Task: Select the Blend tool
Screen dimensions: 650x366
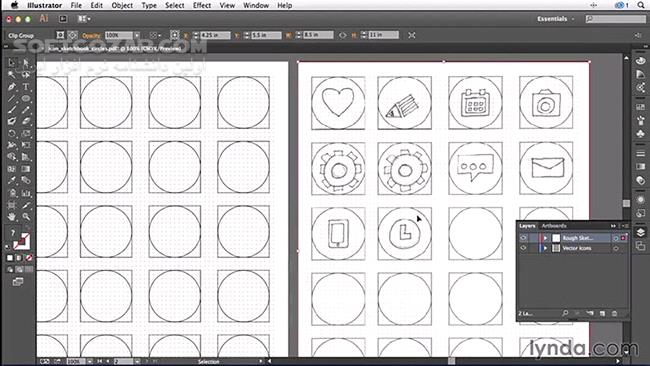Action: 26,181
